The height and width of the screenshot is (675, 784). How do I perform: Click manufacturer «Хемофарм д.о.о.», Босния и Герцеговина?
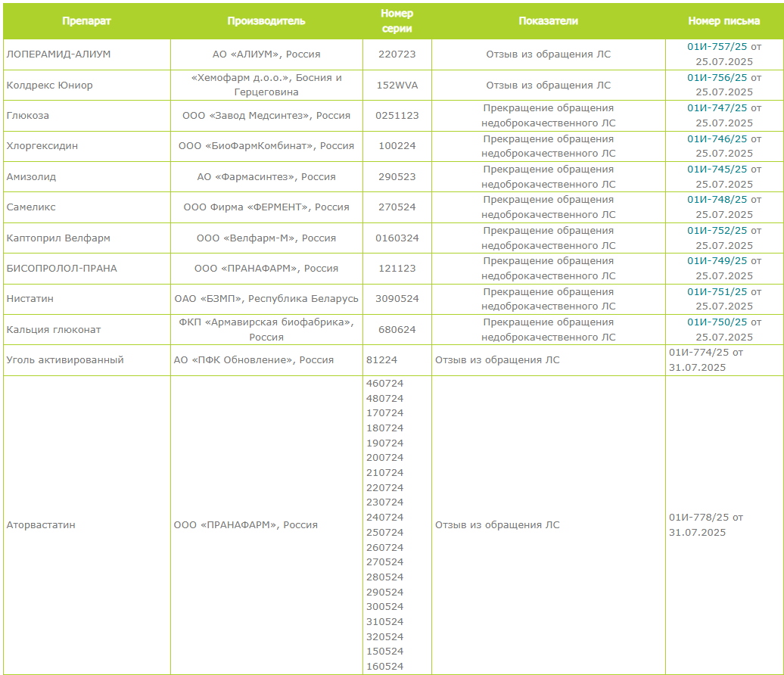[266, 85]
